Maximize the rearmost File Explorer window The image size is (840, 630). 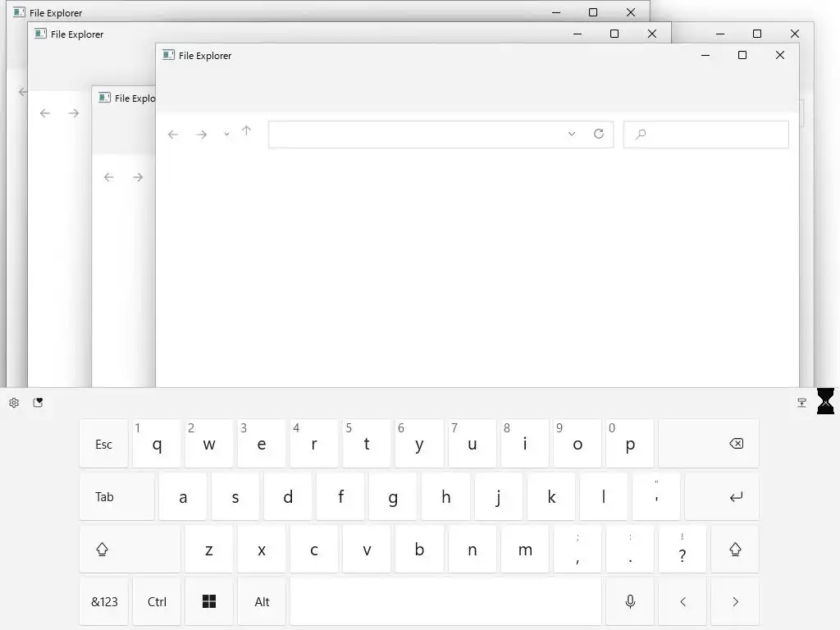click(x=593, y=12)
